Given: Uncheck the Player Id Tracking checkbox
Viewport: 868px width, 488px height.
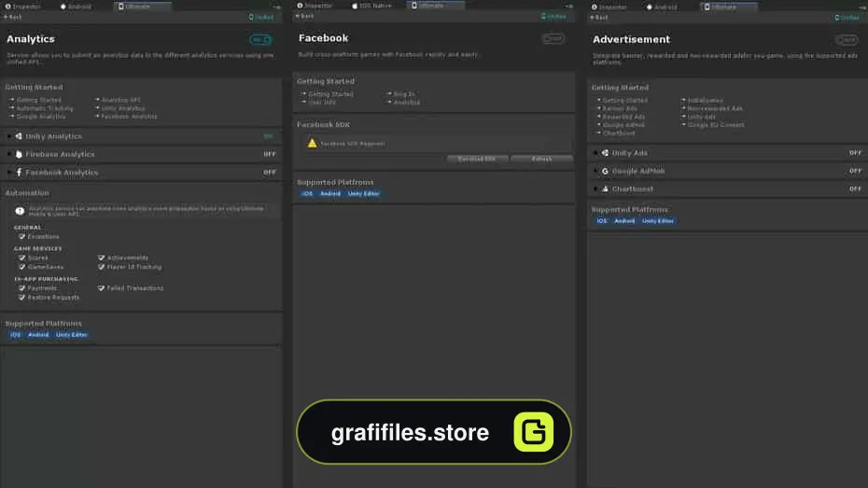Looking at the screenshot, I should click(x=102, y=267).
